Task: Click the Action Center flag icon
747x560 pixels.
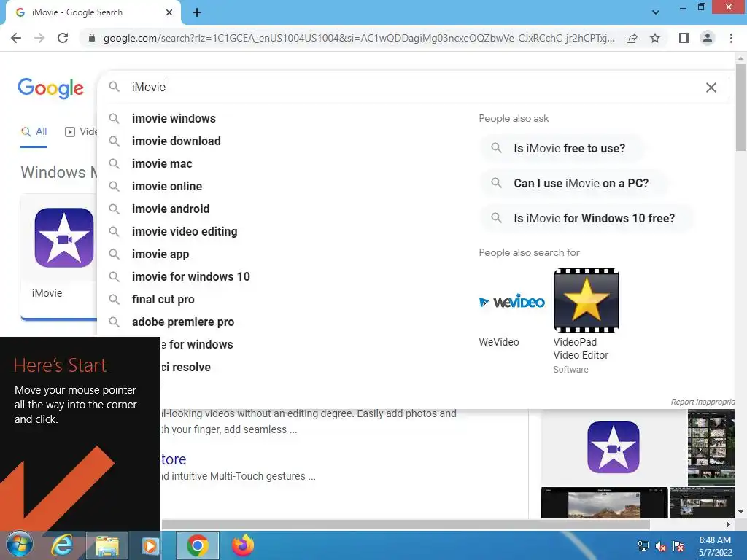Action: pos(678,546)
